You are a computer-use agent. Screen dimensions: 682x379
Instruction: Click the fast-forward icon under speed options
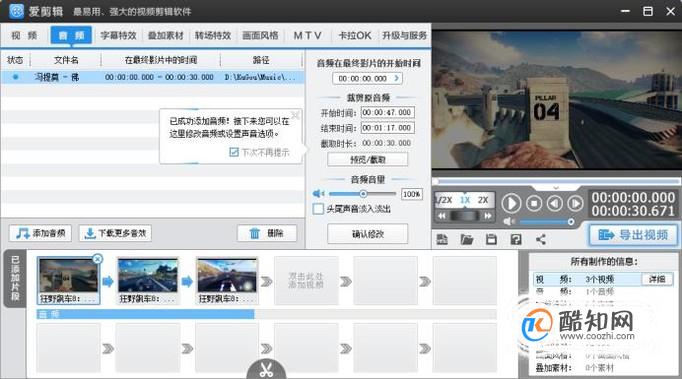488,216
